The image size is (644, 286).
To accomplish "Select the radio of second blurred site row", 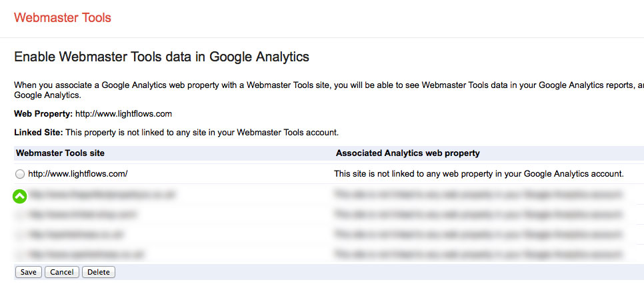I will click(20, 215).
